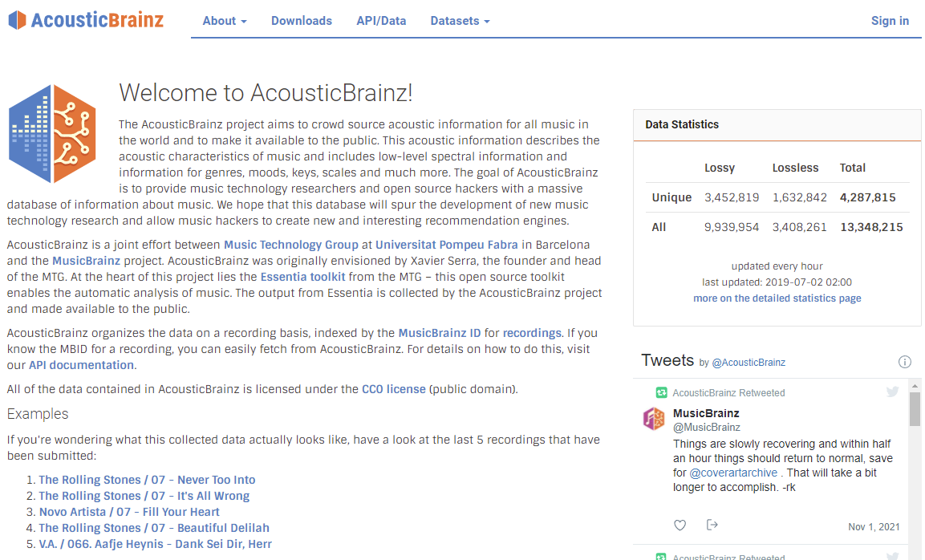This screenshot has height=560, width=925.
Task: Click unique lossy count 3,452,819
Action: tap(732, 197)
